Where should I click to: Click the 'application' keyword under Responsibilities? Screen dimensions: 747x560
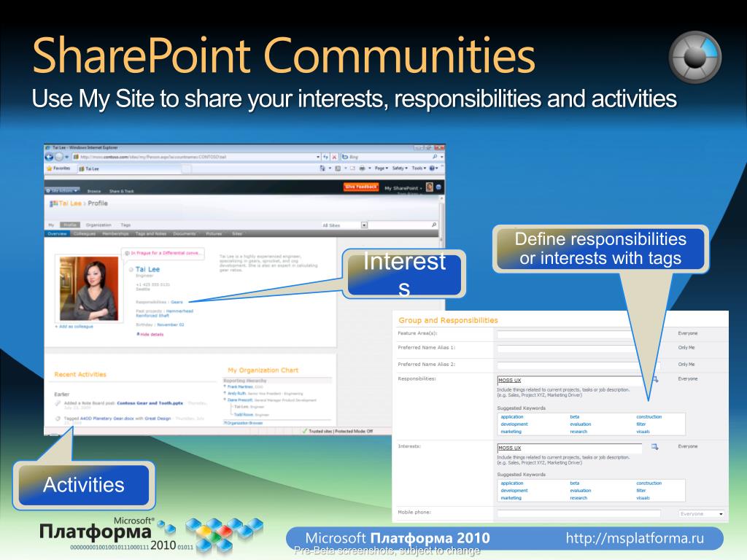pos(512,416)
